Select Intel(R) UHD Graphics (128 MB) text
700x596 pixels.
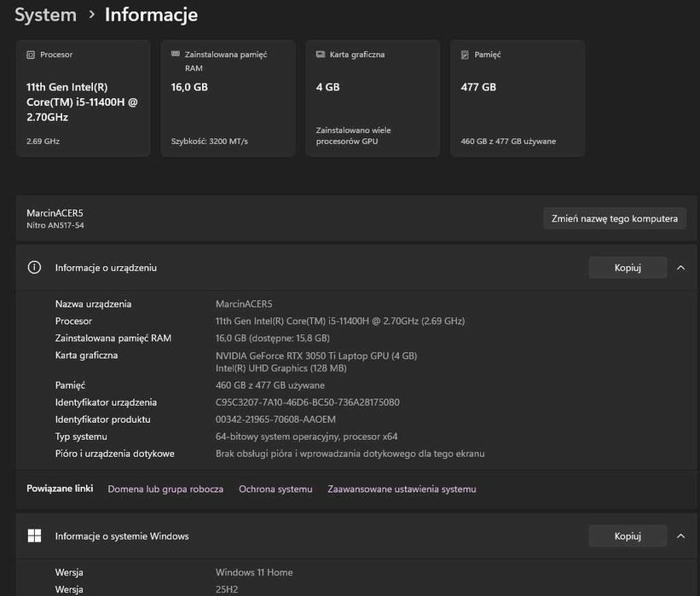click(281, 368)
